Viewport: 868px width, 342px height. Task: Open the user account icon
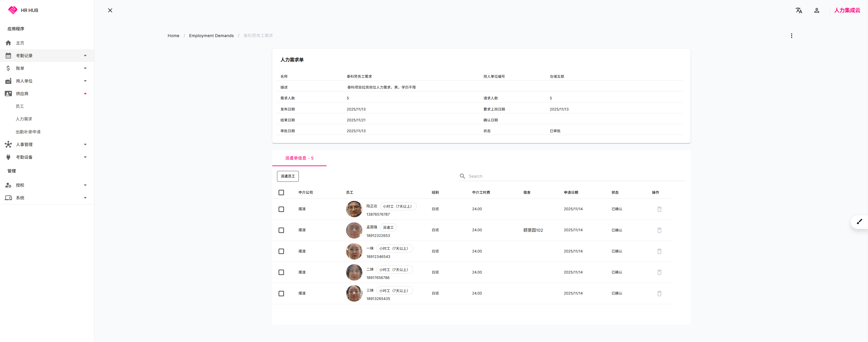coord(816,10)
